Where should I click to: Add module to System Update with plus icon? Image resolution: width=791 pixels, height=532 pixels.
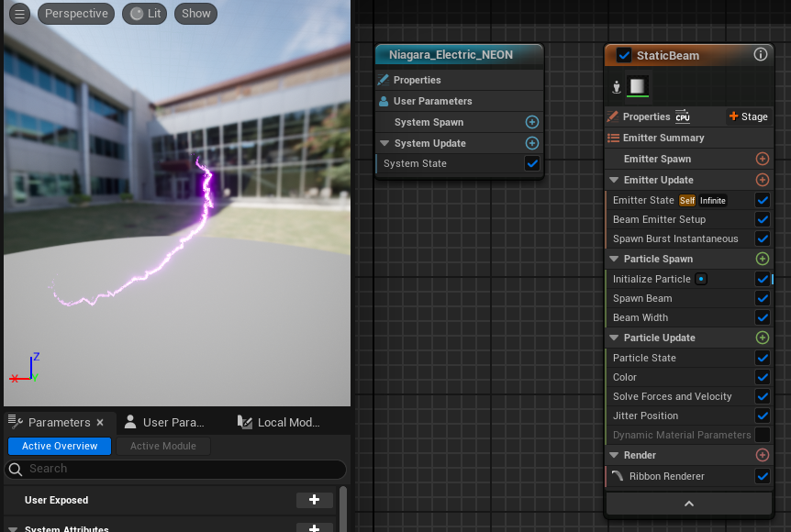point(531,143)
